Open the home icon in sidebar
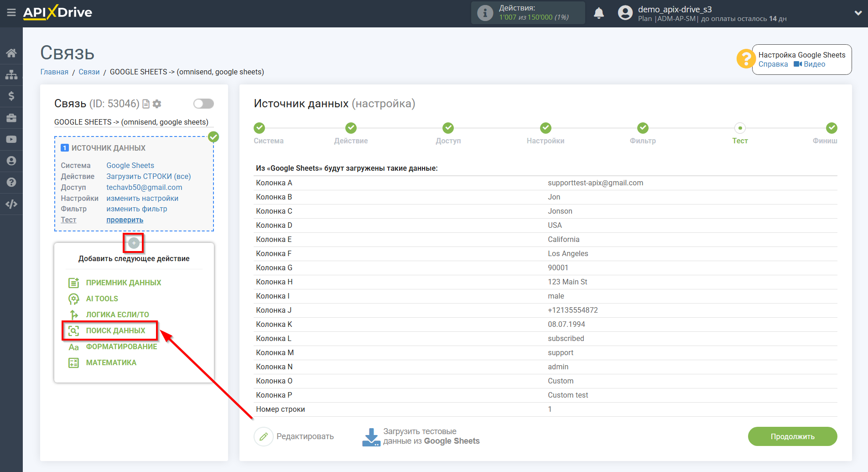This screenshot has height=472, width=868. 11,53
